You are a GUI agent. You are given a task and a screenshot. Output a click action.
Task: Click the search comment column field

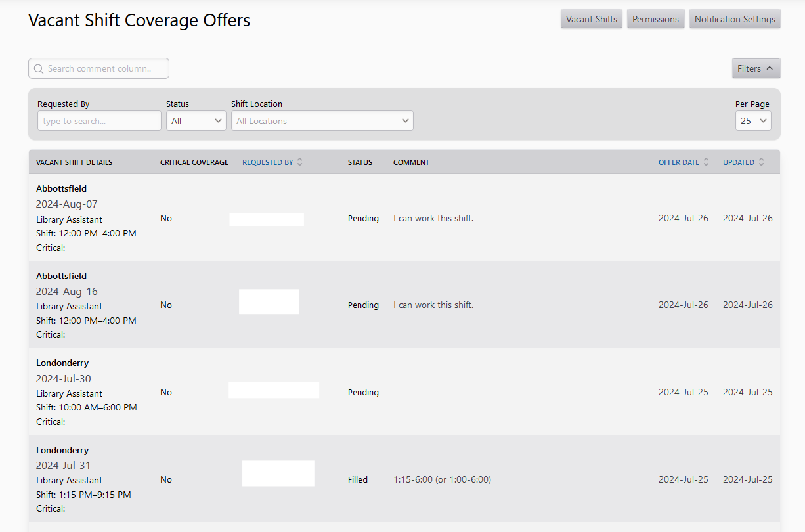pyautogui.click(x=98, y=68)
